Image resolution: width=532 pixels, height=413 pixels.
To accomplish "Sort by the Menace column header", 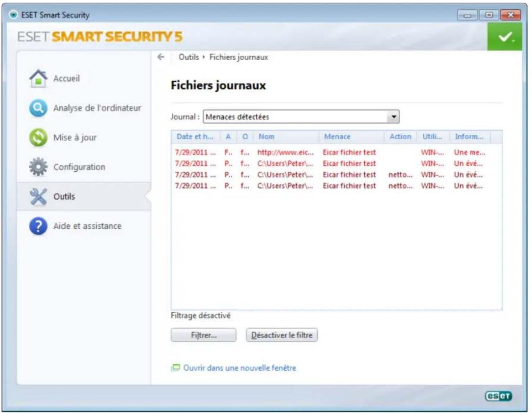I will coord(351,136).
